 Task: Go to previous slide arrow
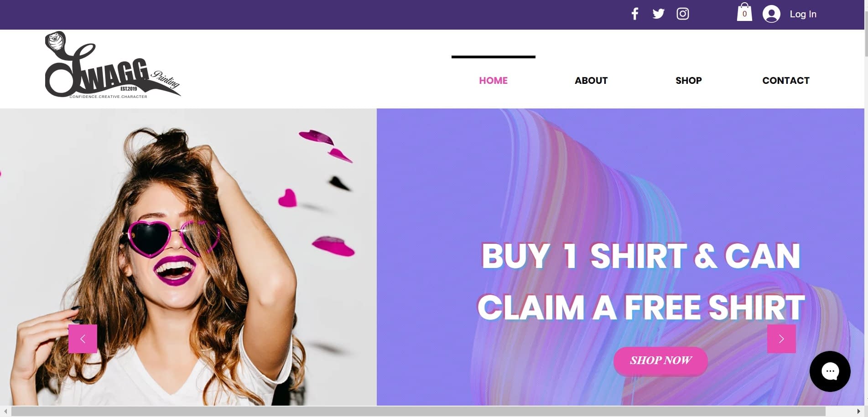point(83,339)
